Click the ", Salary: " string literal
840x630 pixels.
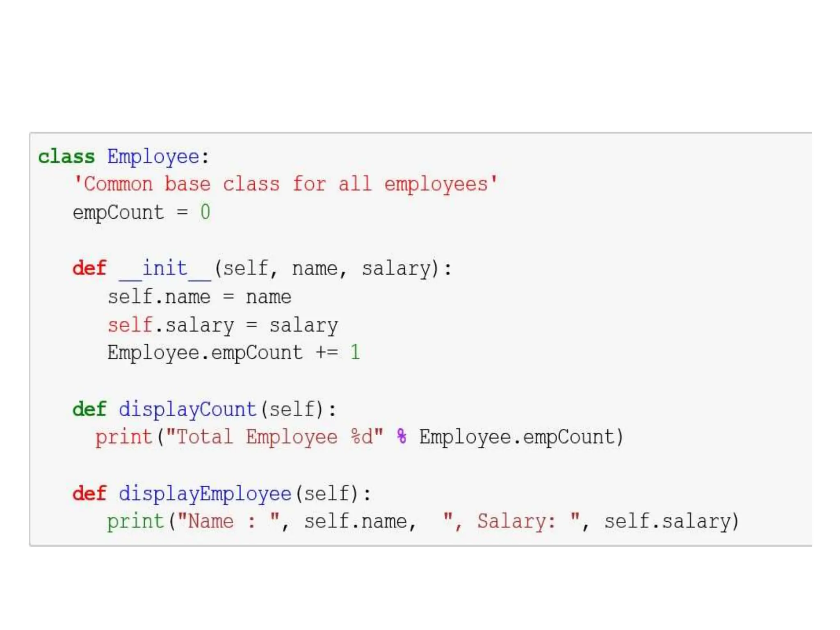coord(511,522)
